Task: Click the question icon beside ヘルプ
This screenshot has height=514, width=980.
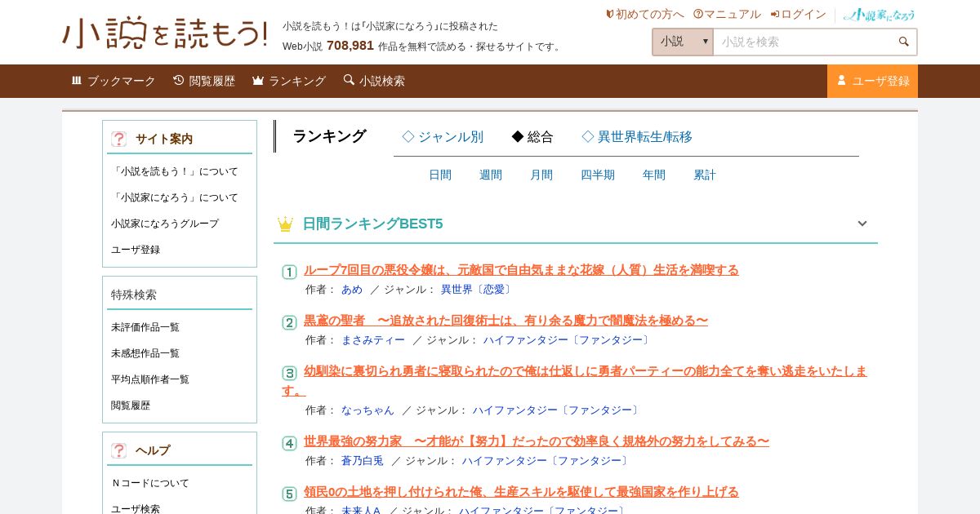Action: 119,450
